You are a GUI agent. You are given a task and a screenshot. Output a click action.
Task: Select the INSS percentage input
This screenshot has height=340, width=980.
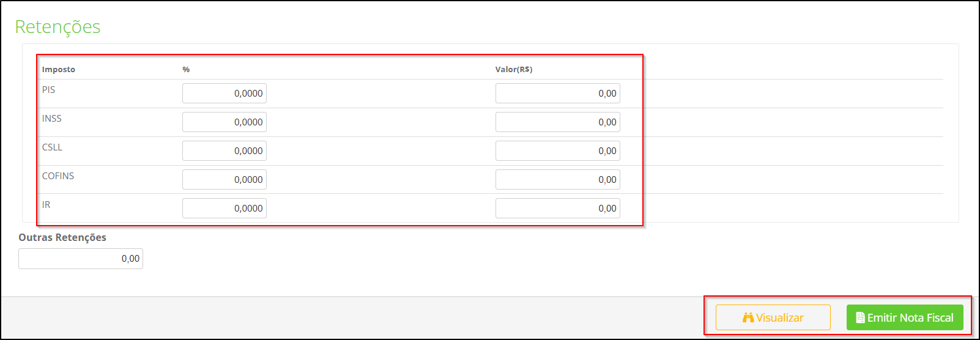225,122
